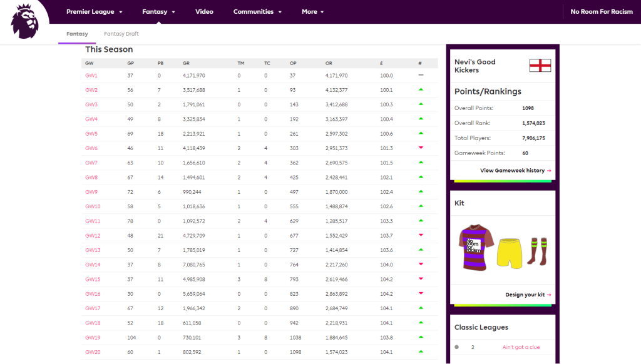
Task: Open the Communities dropdown menu
Action: 257,12
